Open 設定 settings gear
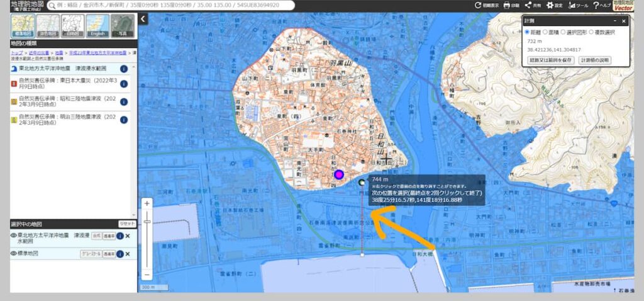Viewport: 644px width, 301px height. tap(554, 6)
